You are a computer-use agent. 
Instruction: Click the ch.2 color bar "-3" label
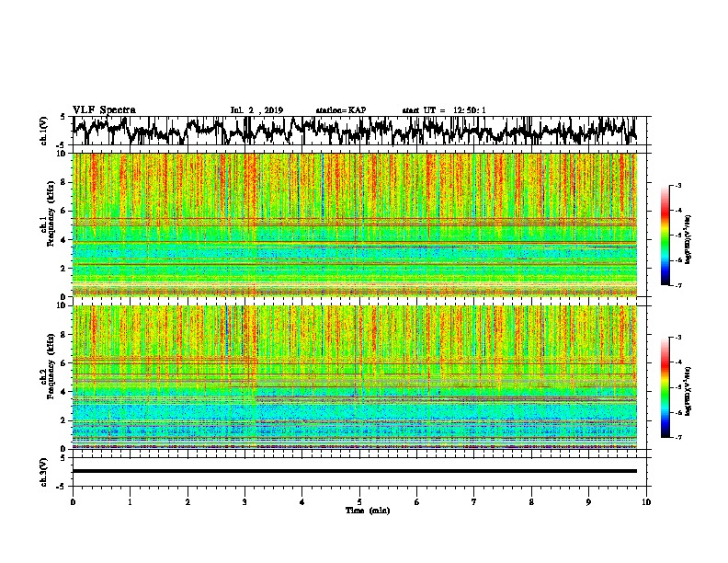[x=677, y=338]
